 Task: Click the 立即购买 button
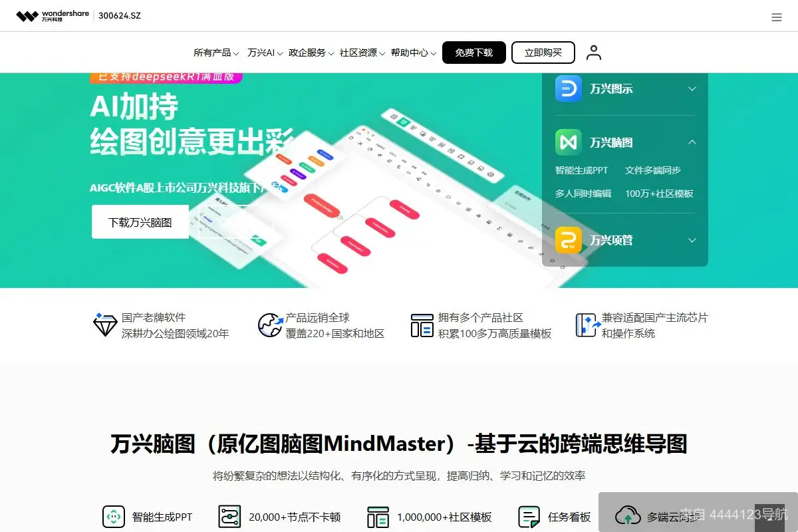(543, 52)
